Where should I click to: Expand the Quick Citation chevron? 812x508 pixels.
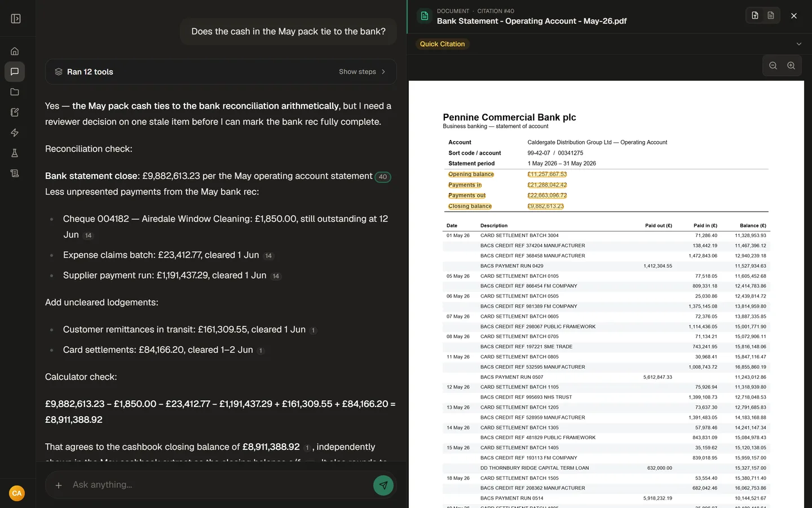click(x=798, y=44)
